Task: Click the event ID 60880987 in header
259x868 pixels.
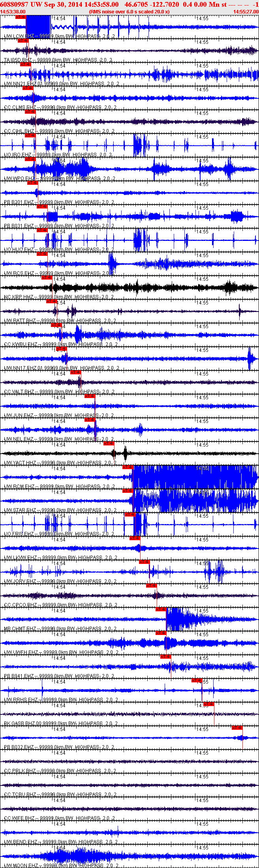Action: click(x=14, y=4)
